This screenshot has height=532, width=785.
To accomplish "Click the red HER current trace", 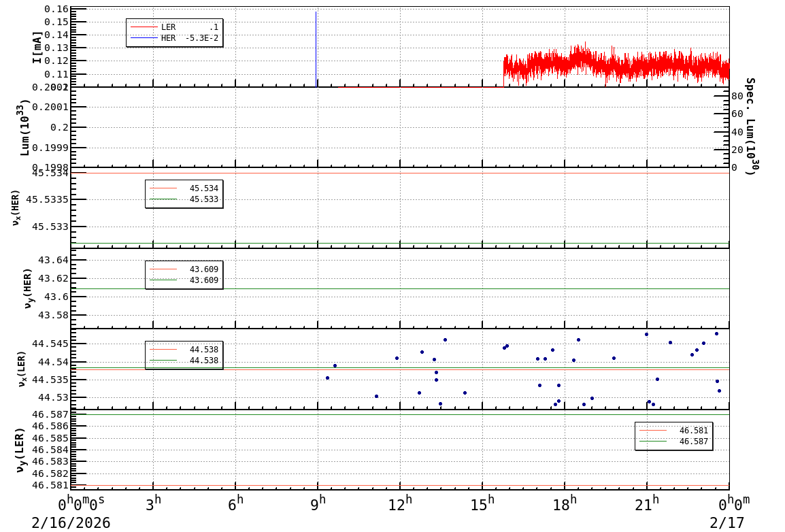I will pos(612,66).
